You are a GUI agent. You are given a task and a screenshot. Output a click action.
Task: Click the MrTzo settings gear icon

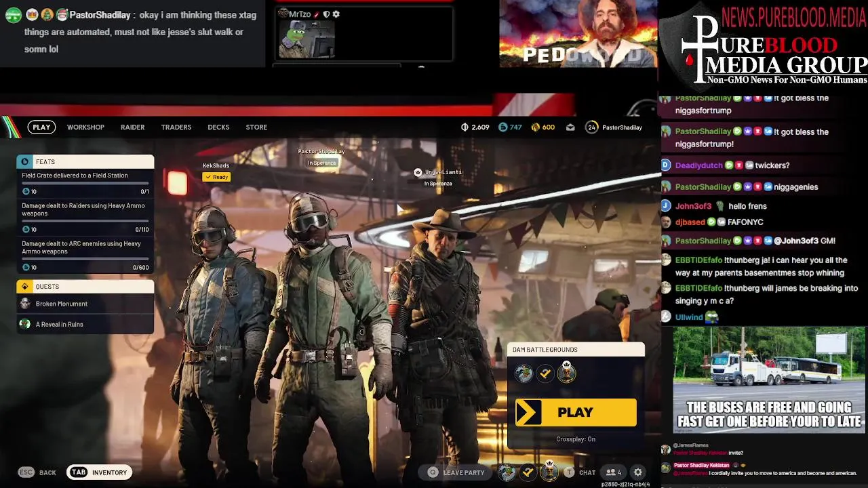tap(336, 14)
